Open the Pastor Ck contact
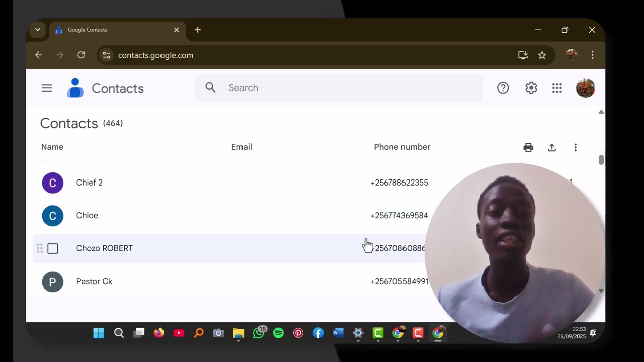644x362 pixels. (94, 281)
